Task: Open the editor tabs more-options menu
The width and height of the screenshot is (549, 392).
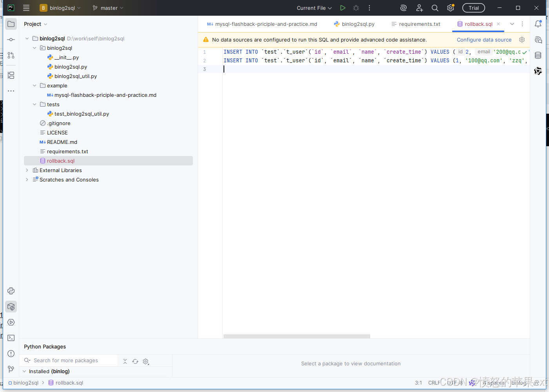Action: [x=522, y=24]
